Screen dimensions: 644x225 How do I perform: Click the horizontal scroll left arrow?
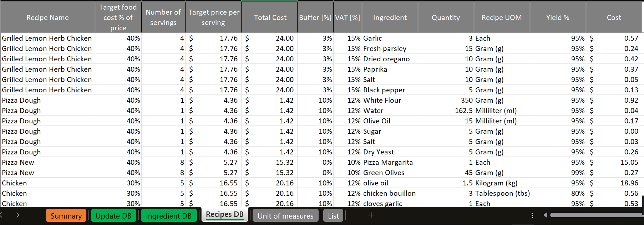[545, 215]
